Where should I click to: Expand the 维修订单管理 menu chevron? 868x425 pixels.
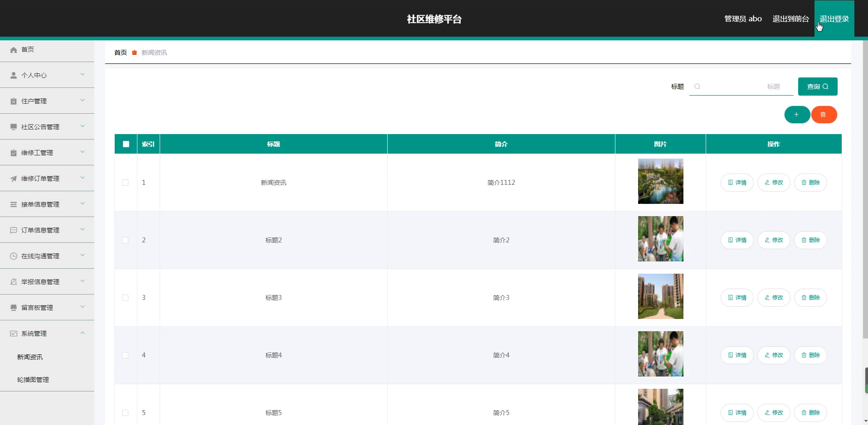click(83, 178)
